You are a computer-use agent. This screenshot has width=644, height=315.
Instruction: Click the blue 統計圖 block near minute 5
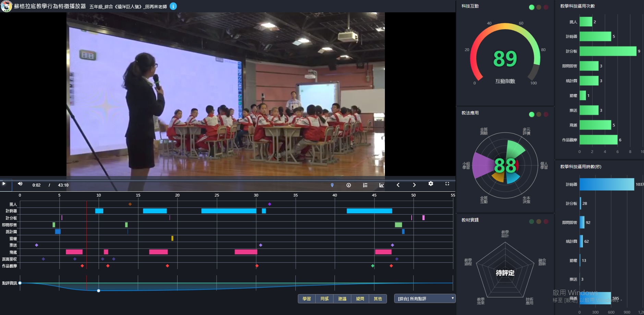(58, 231)
